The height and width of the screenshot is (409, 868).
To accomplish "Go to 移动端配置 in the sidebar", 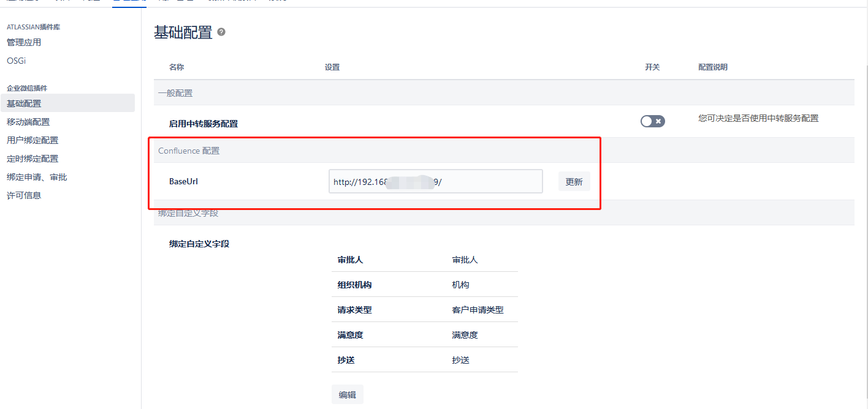I will pos(28,122).
